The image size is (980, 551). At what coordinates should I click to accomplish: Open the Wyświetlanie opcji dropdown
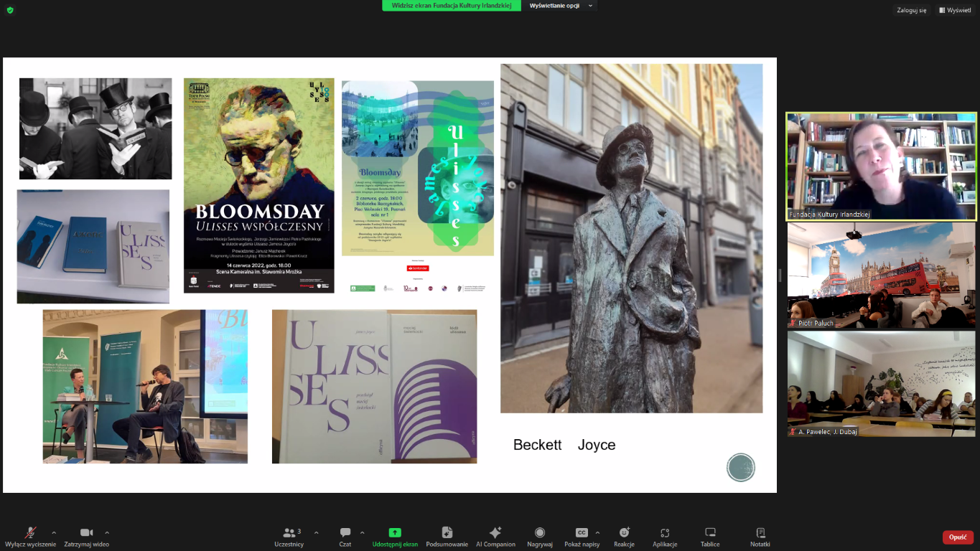click(x=561, y=6)
